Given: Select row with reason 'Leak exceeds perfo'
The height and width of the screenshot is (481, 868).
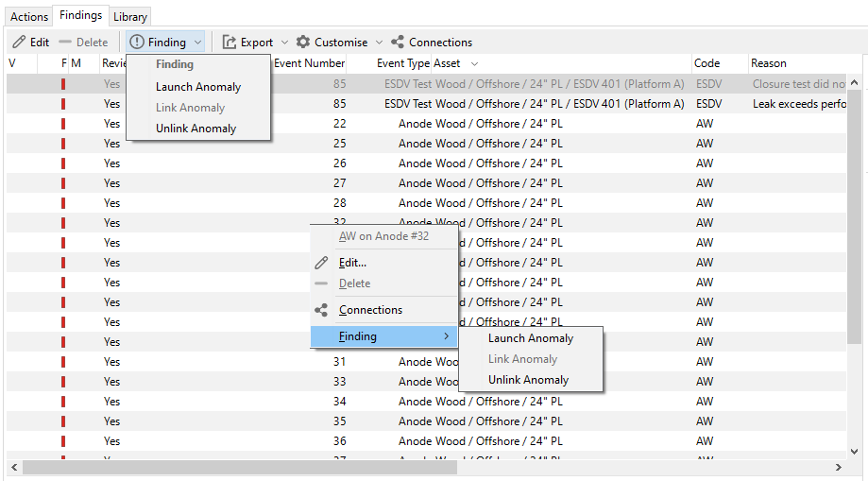Looking at the screenshot, I should point(426,104).
